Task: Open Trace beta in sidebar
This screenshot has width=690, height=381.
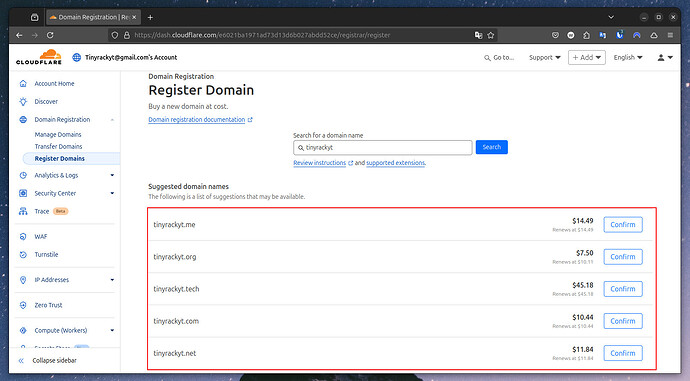Action: click(42, 211)
